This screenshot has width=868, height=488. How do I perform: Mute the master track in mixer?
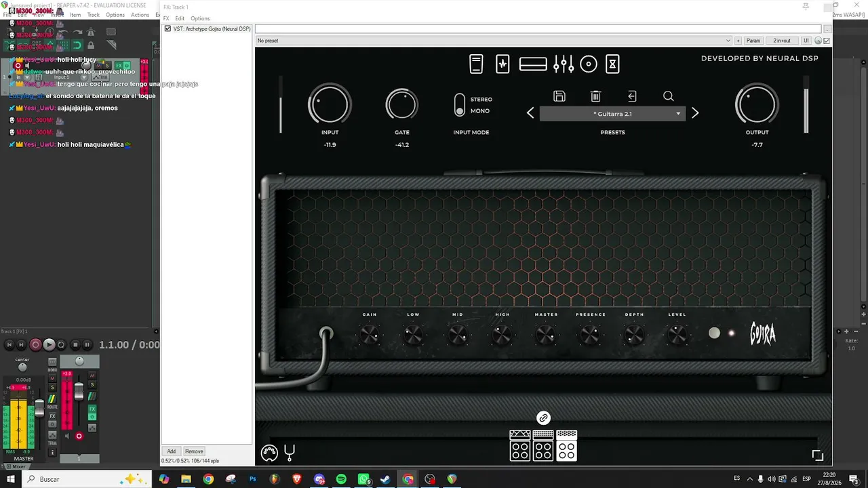[x=52, y=378]
